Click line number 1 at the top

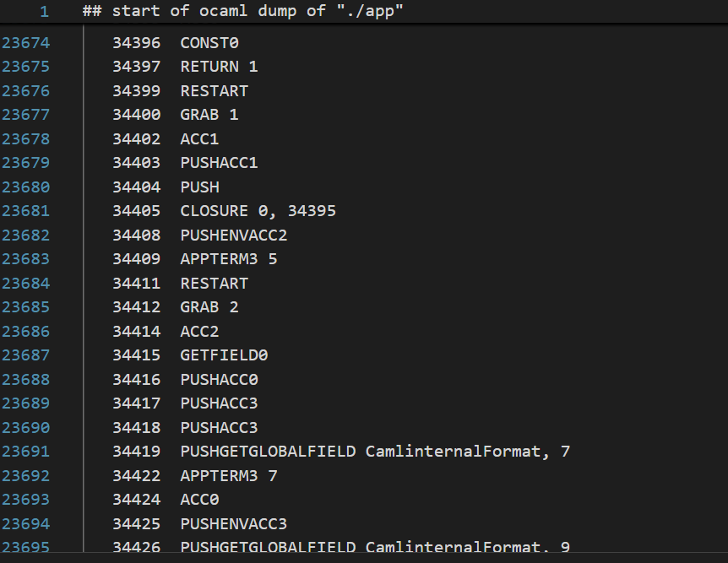click(x=44, y=11)
